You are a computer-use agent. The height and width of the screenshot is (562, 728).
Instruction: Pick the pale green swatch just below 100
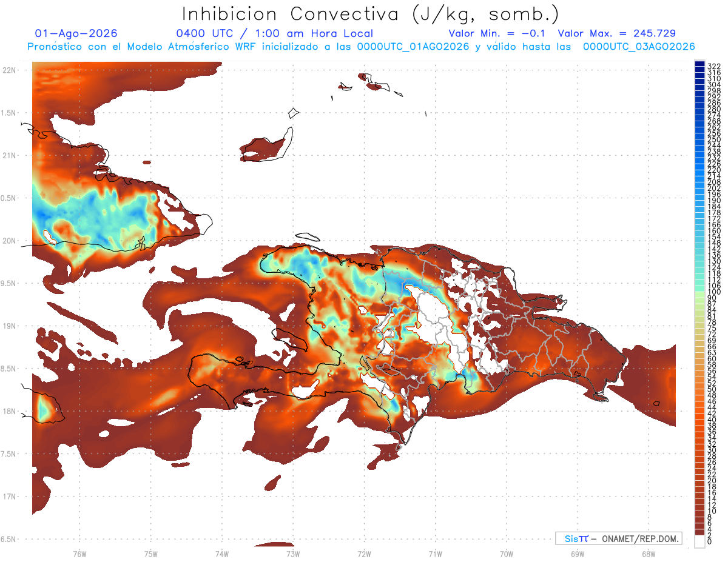click(700, 295)
